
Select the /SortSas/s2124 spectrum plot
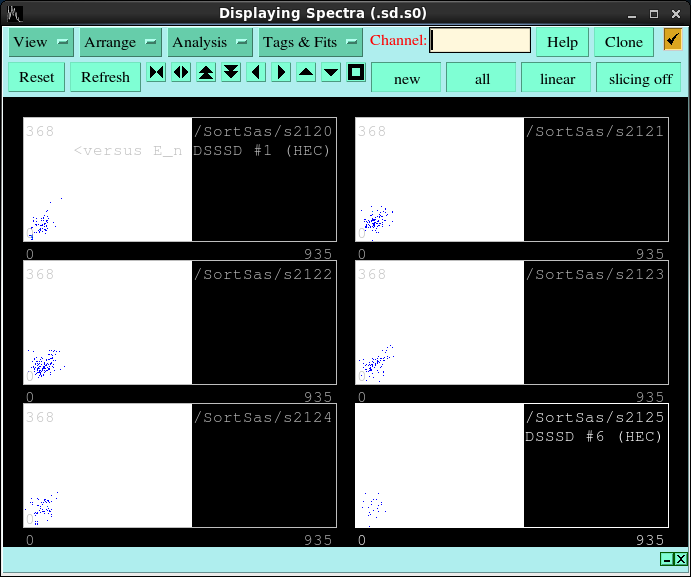click(180, 465)
